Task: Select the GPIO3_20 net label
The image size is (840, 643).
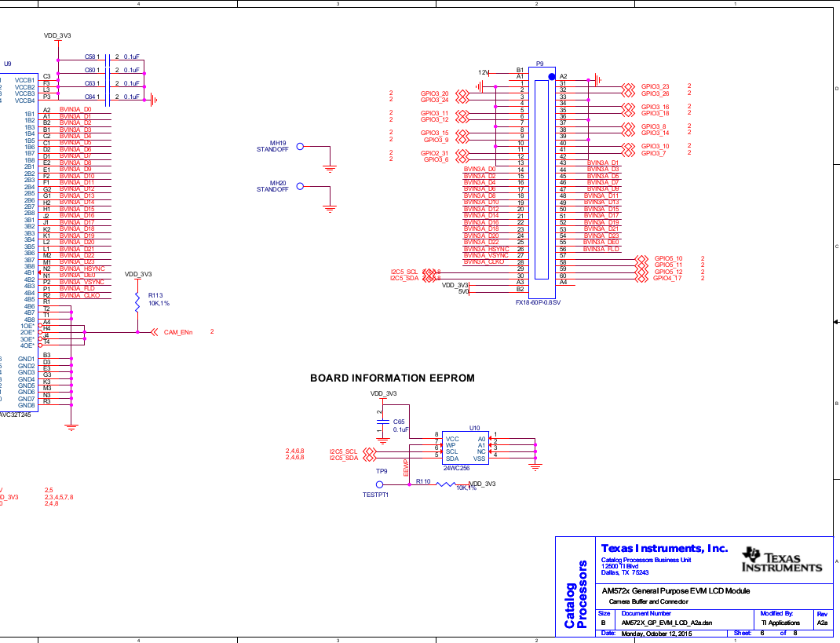Action: coord(434,93)
